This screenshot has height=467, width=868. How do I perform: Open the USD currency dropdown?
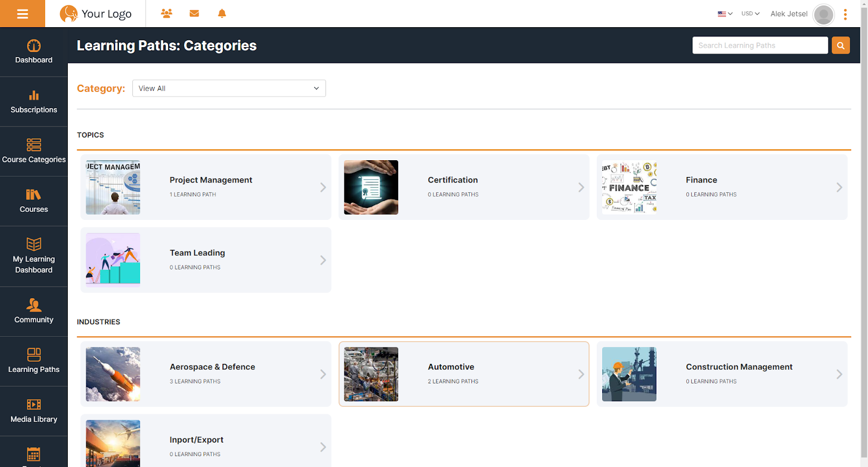click(x=750, y=14)
